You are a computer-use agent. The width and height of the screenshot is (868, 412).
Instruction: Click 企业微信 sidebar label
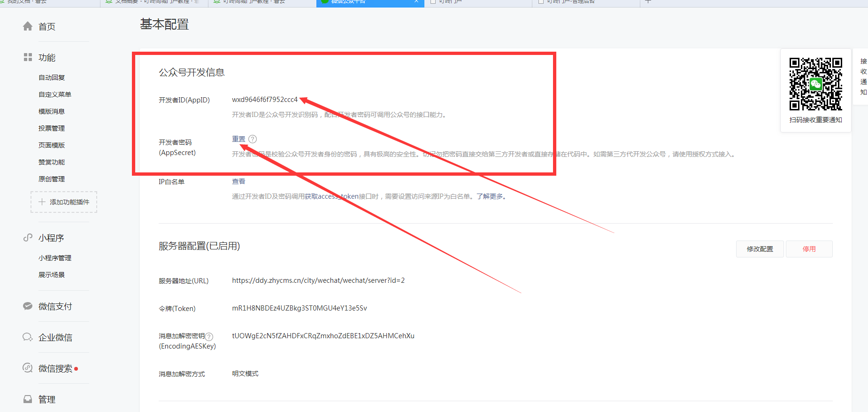[55, 337]
